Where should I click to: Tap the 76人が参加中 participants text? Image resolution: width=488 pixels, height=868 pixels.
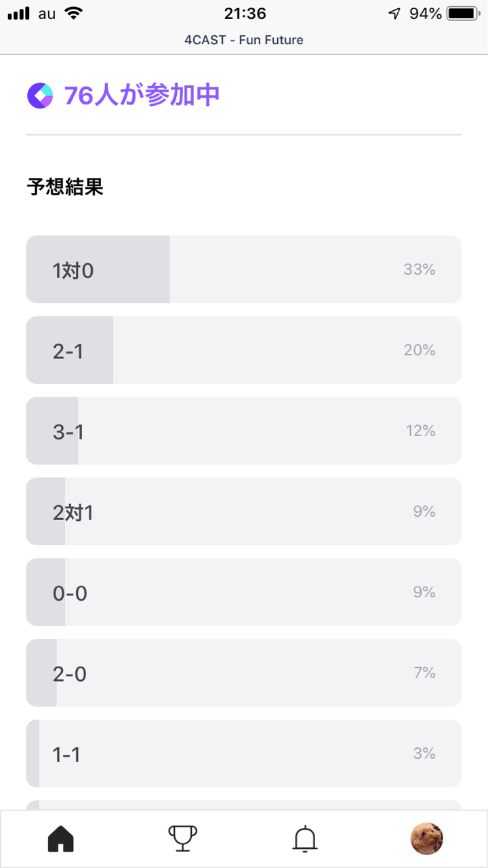[142, 96]
